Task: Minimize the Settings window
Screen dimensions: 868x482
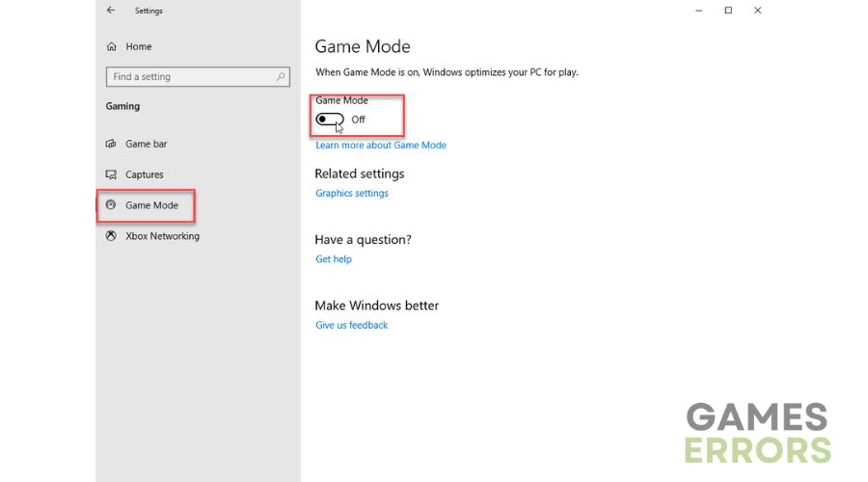Action: click(698, 11)
